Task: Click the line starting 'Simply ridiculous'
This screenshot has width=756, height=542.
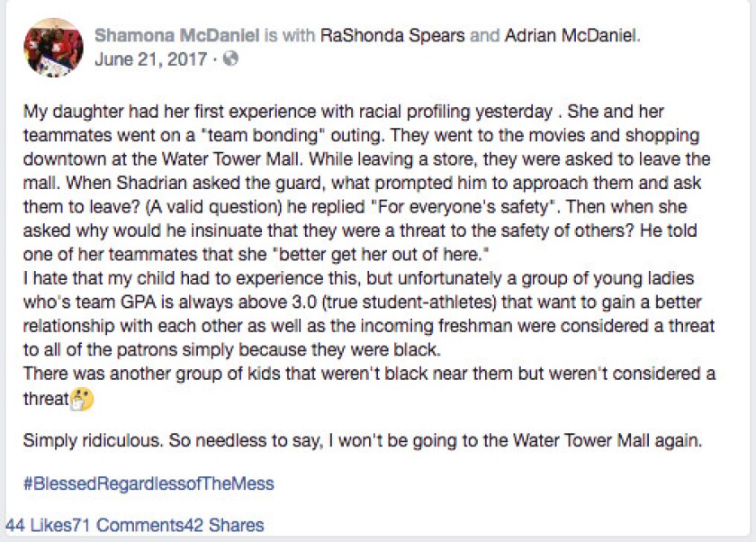Action: [x=363, y=441]
